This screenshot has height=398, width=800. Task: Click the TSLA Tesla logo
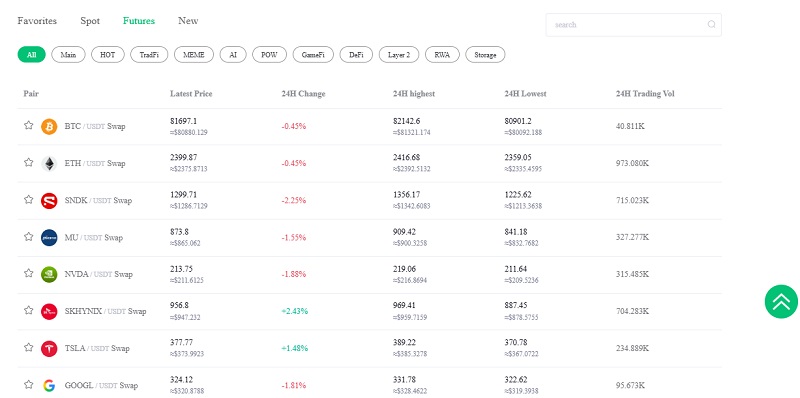[49, 349]
